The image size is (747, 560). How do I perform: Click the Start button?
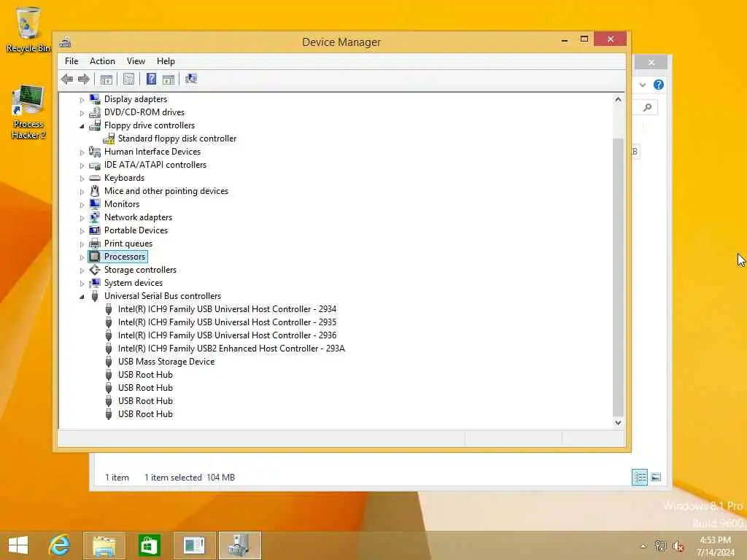[18, 545]
